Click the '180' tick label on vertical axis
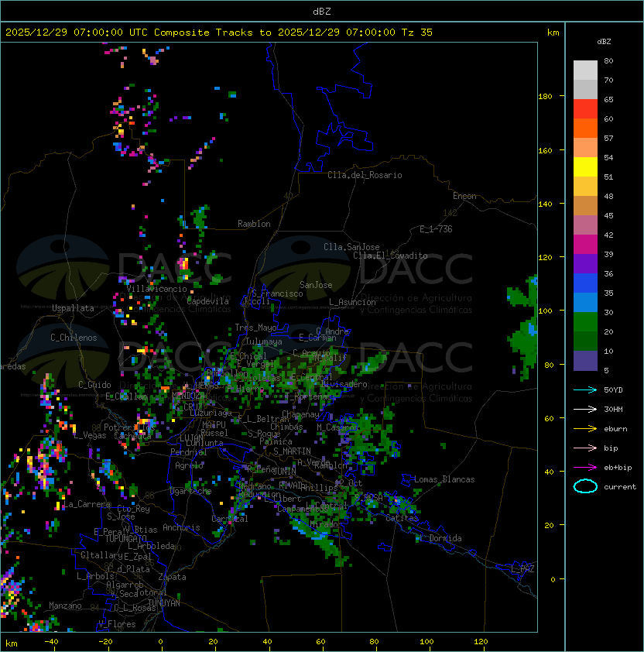The height and width of the screenshot is (652, 644). pos(545,97)
